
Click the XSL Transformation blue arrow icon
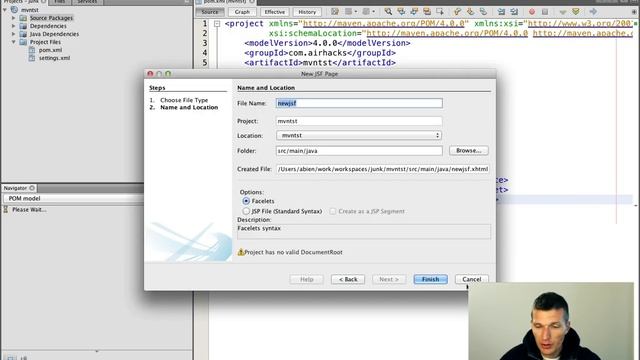pyautogui.click(x=593, y=12)
